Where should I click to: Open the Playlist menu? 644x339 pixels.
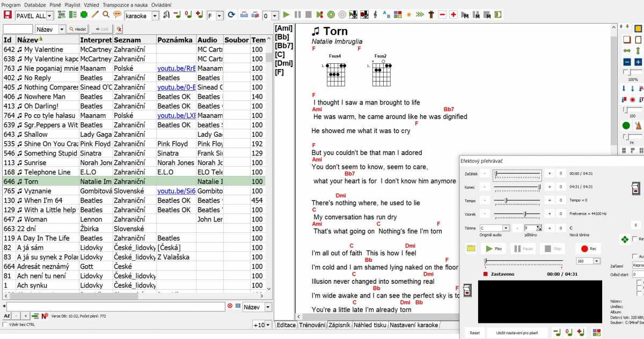(x=72, y=4)
